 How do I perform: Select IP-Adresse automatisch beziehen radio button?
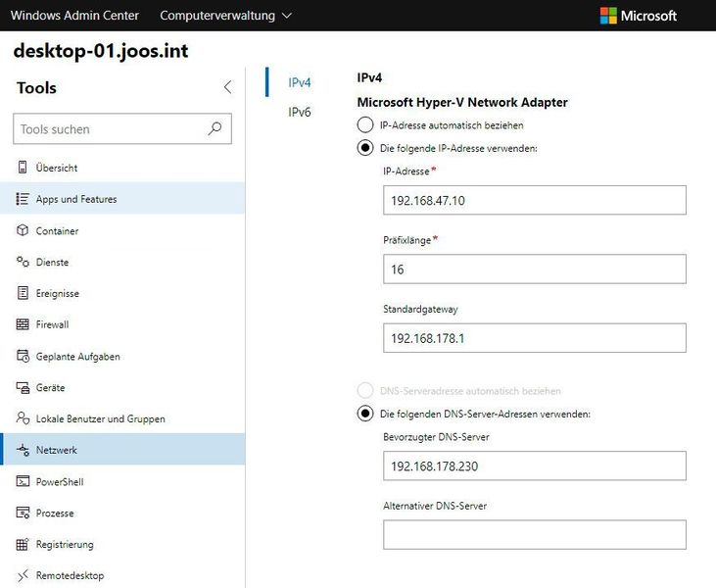click(x=364, y=124)
